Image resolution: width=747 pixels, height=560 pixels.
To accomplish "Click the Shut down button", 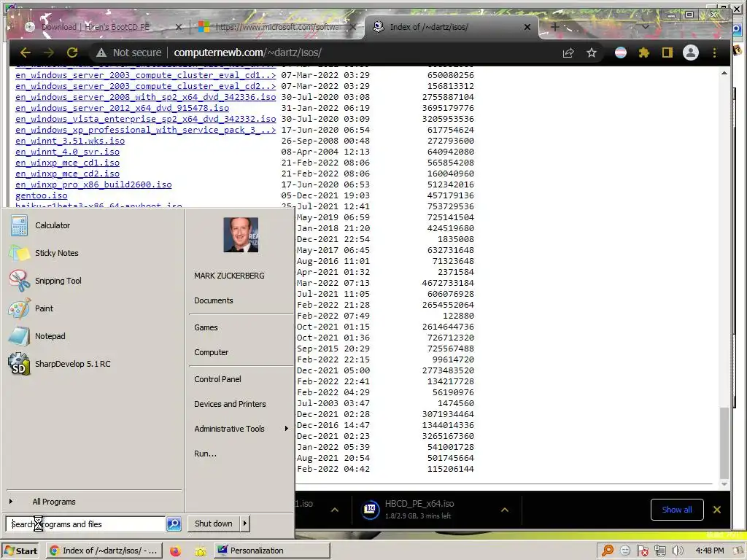I will (x=214, y=524).
